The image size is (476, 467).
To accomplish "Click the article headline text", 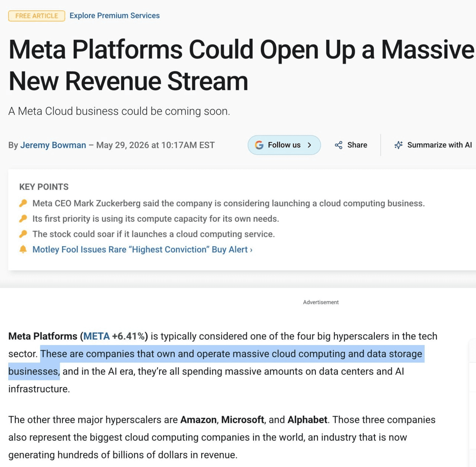I will click(241, 65).
